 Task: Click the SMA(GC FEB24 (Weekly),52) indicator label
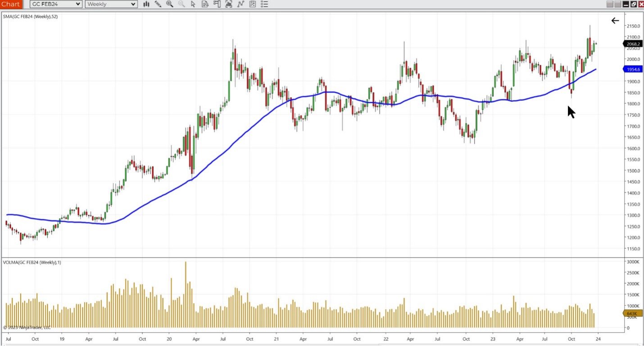[30, 17]
